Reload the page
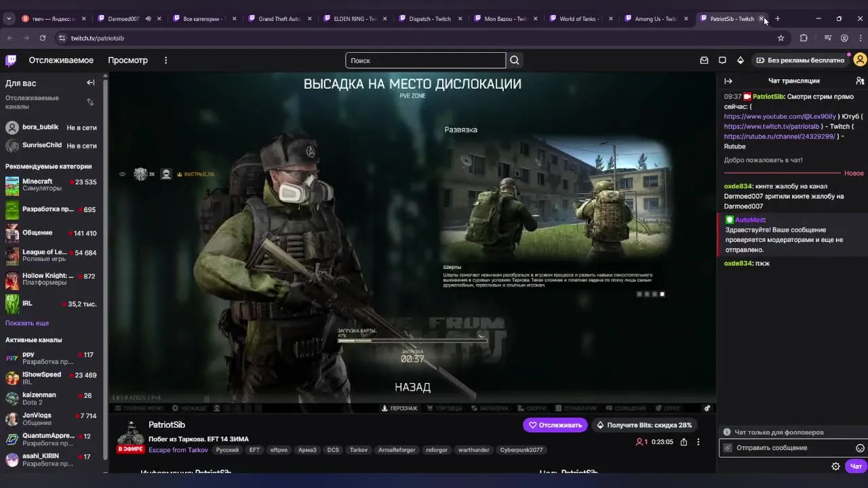Image resolution: width=868 pixels, height=488 pixels. coord(42,38)
